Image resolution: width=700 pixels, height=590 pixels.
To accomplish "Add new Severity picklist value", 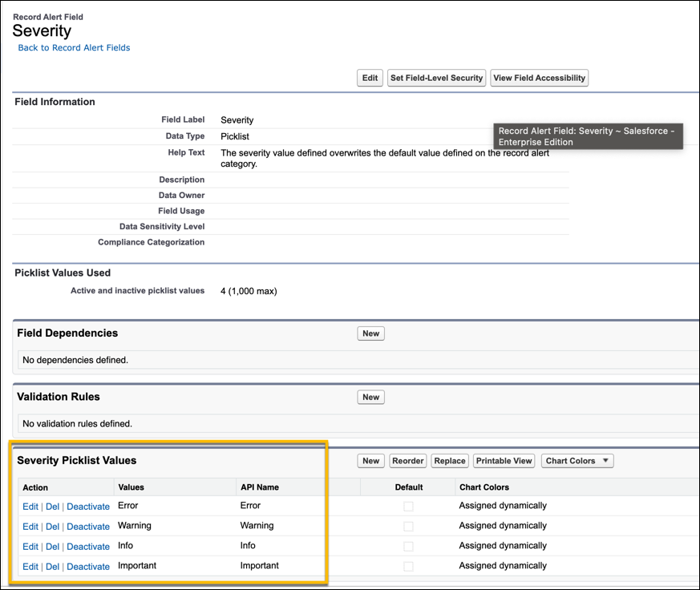I will tap(370, 461).
